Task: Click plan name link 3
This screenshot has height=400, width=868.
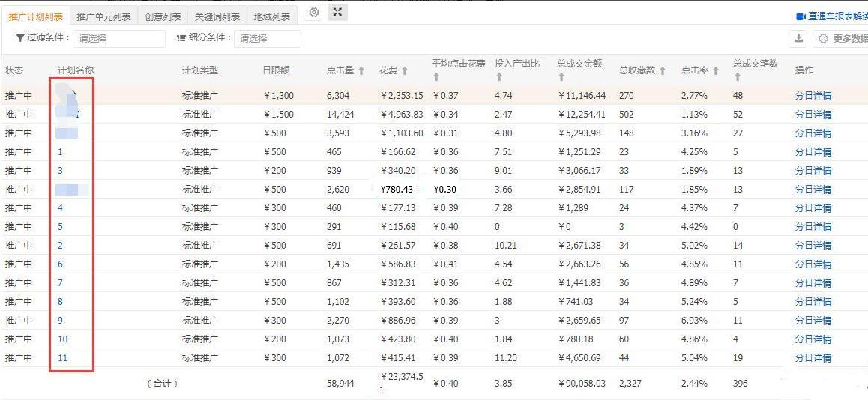Action: coord(60,170)
